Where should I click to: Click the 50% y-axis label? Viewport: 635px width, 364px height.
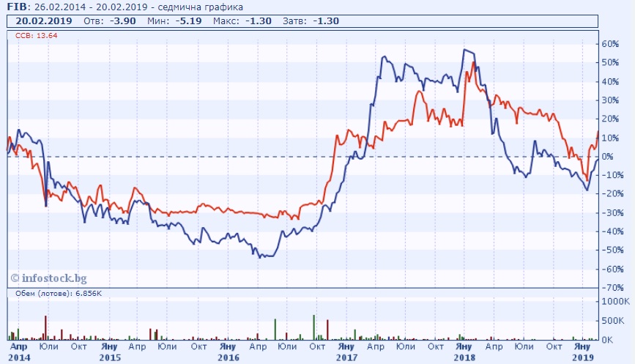(610, 63)
